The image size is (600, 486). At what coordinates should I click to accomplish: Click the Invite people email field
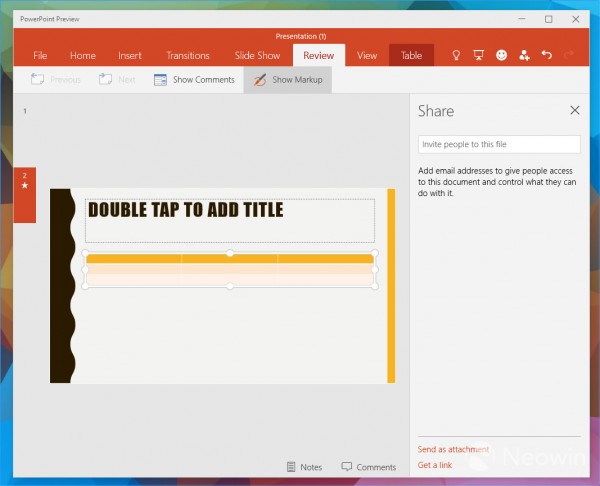click(x=499, y=145)
